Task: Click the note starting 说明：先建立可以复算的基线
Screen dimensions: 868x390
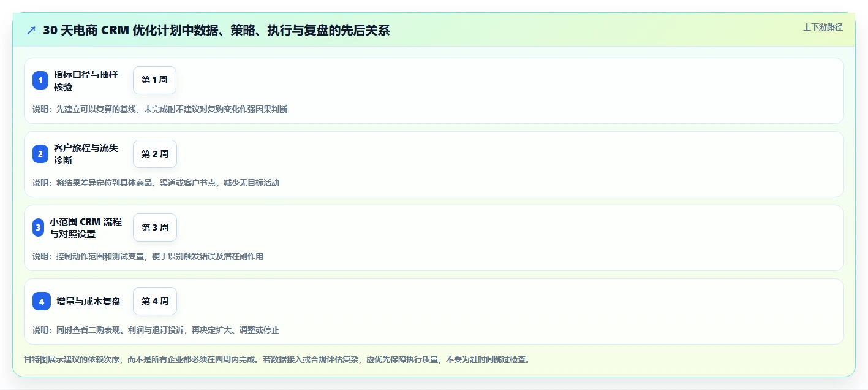Action: (x=160, y=109)
